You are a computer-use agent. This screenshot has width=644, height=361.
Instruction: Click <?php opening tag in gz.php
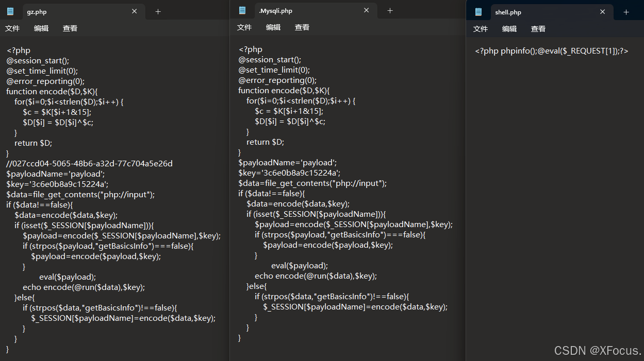point(19,50)
